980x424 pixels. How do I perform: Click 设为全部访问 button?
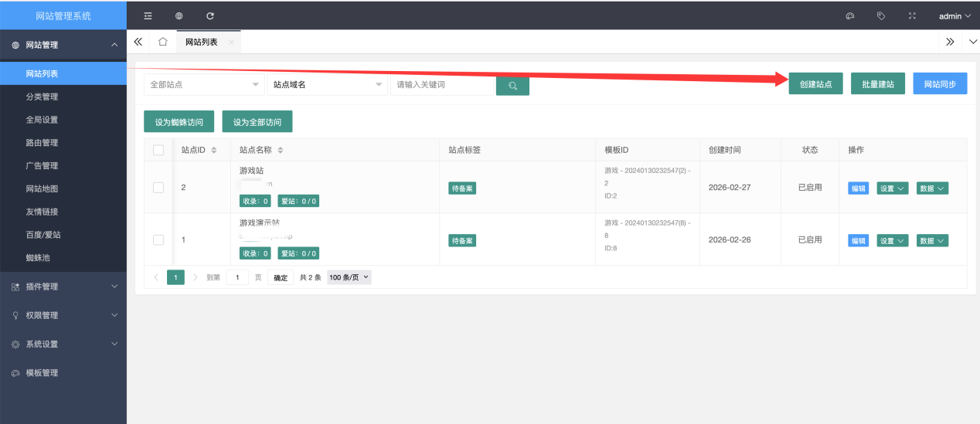tap(257, 122)
